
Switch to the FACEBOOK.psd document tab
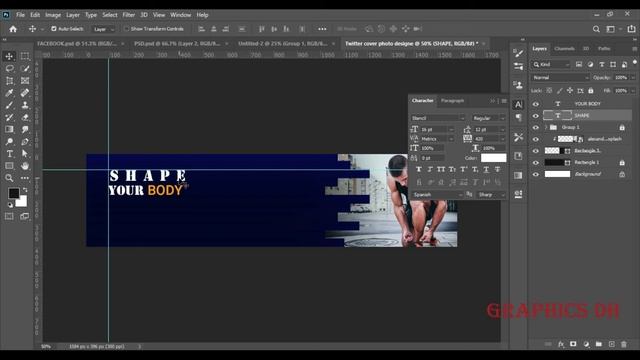point(78,44)
